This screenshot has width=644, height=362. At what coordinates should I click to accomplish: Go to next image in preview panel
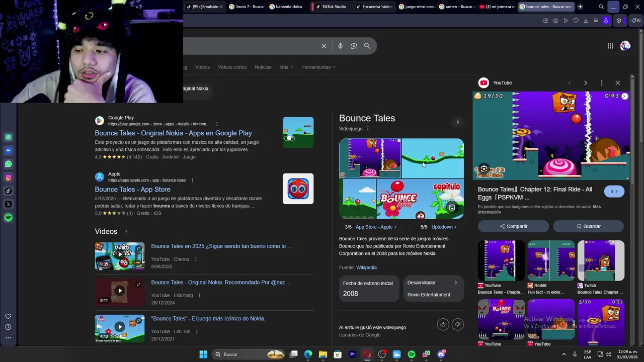tap(585, 82)
